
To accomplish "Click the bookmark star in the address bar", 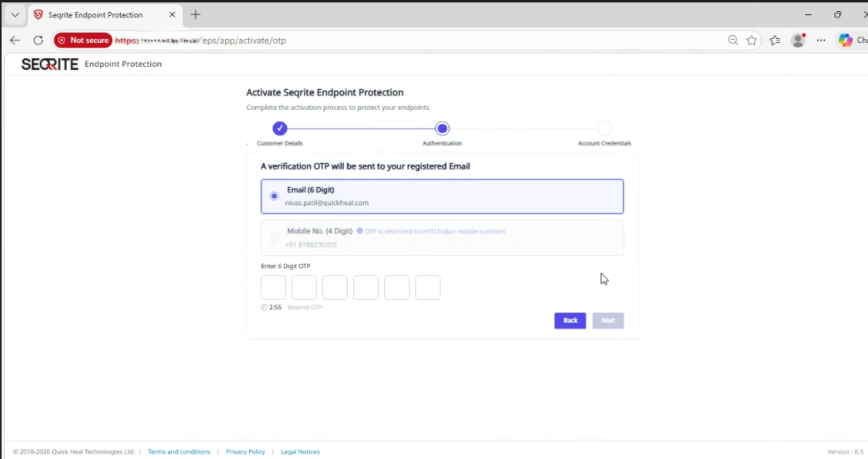I will click(x=752, y=40).
